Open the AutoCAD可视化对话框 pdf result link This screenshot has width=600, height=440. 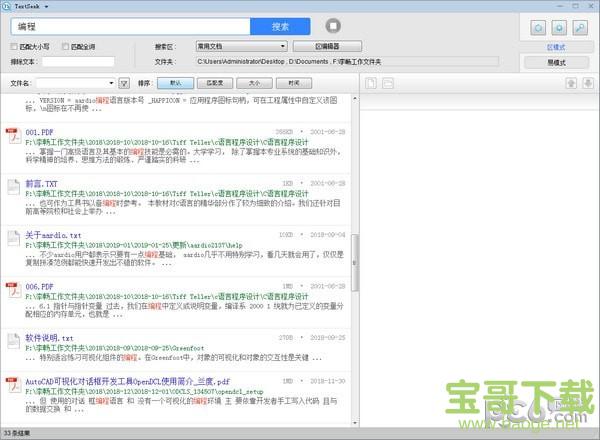coord(127,381)
